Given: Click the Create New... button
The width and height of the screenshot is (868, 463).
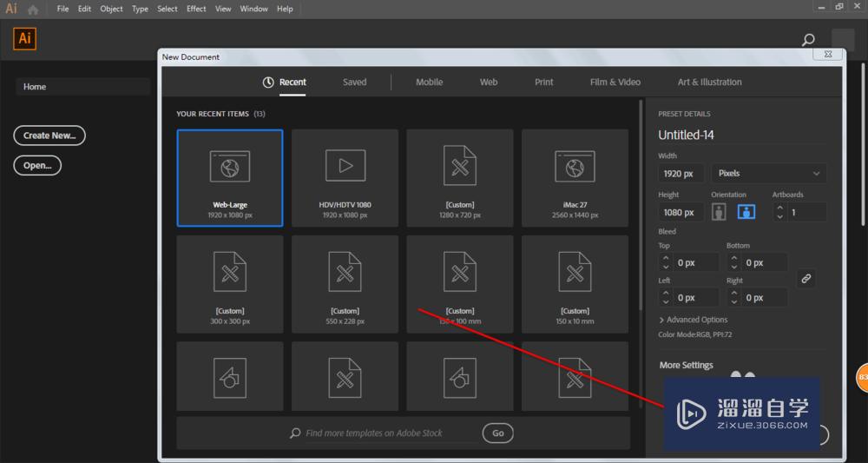Looking at the screenshot, I should point(49,136).
